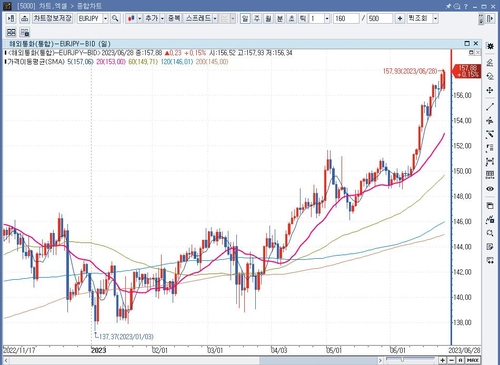Click the 가격이동평균(SMA) indicator label

36,62
